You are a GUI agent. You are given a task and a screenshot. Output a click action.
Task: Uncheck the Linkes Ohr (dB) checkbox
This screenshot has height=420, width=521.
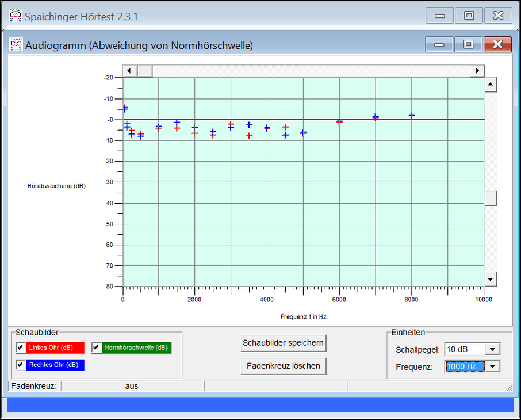tap(21, 348)
